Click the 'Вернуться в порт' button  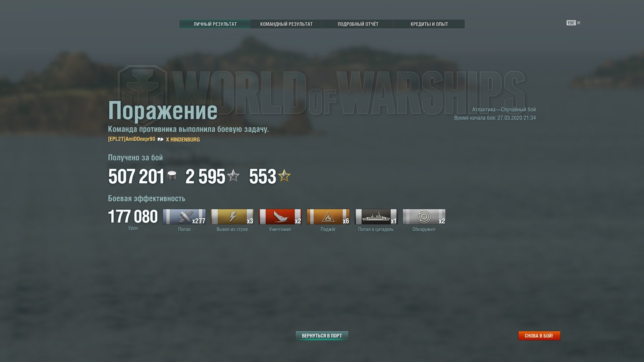point(322,336)
